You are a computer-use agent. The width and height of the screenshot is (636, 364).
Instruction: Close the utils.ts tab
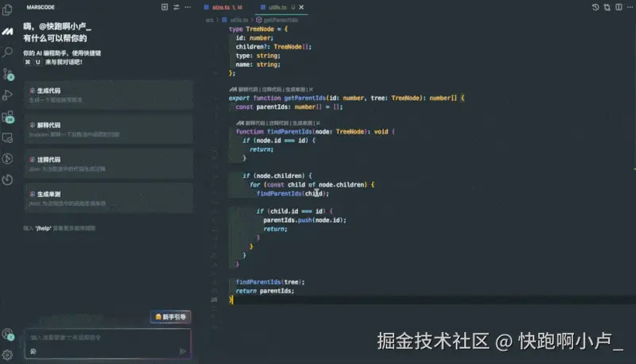click(301, 7)
